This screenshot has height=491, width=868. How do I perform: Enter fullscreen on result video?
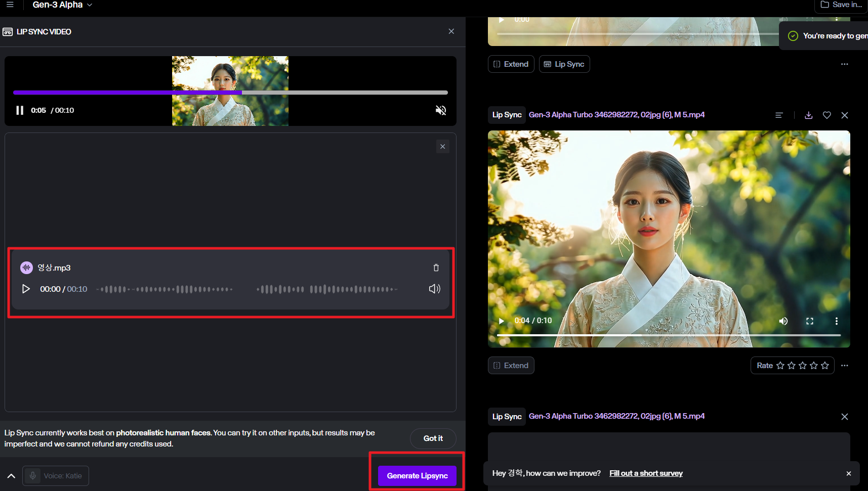click(809, 321)
